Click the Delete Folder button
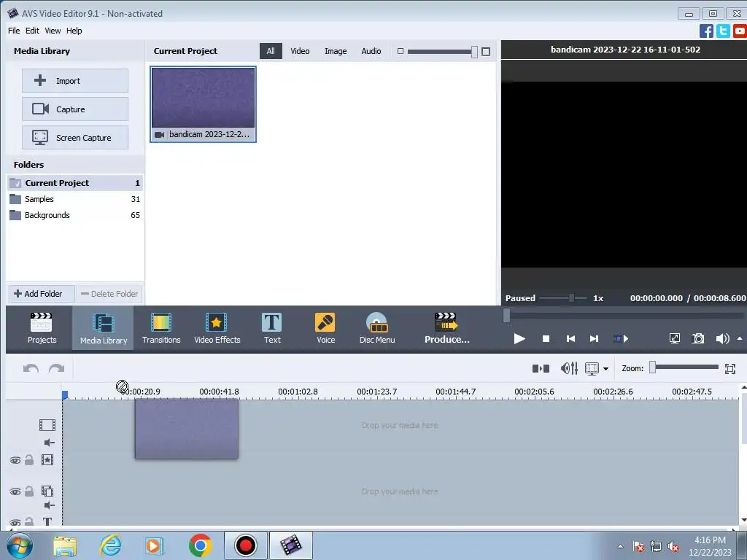747x560 pixels. (x=109, y=294)
